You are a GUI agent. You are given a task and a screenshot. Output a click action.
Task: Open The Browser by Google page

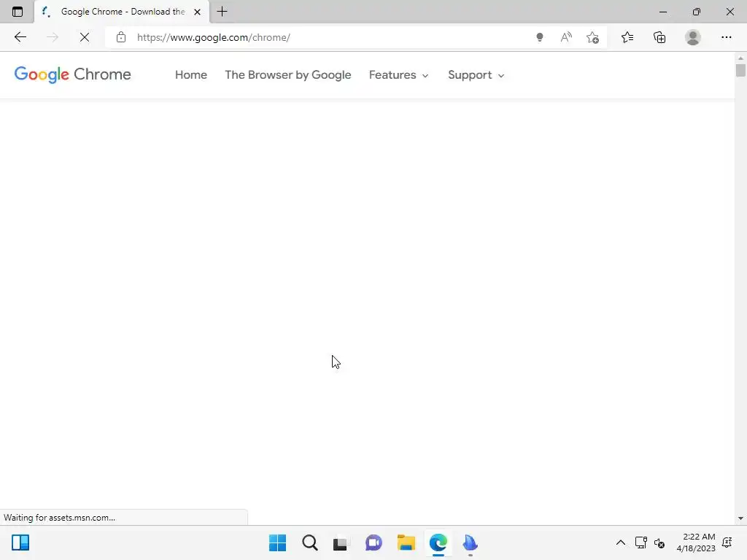click(287, 75)
